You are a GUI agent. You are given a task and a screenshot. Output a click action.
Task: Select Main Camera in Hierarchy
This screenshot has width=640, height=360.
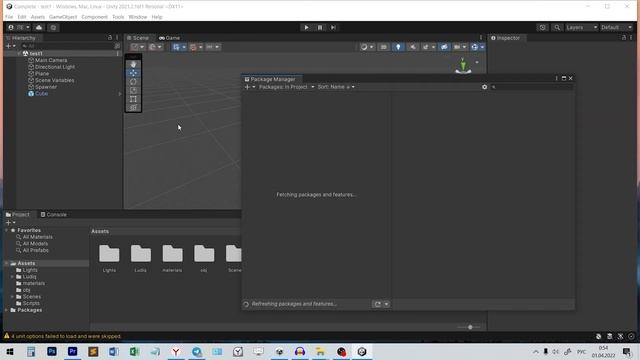pyautogui.click(x=51, y=60)
